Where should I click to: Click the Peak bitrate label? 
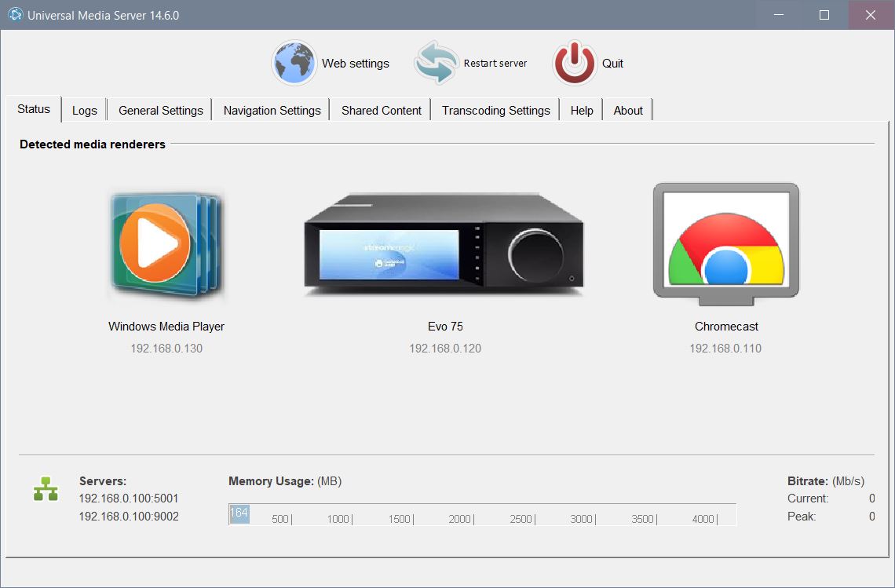tap(802, 516)
